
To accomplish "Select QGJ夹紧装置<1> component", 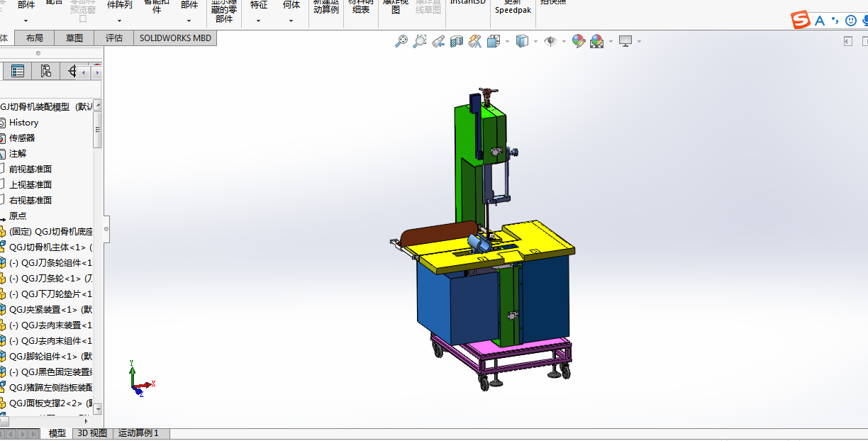I will (51, 310).
